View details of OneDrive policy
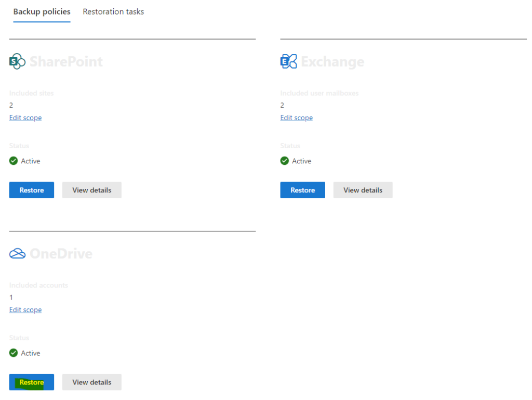Screen dimensions: 532x400 91,382
